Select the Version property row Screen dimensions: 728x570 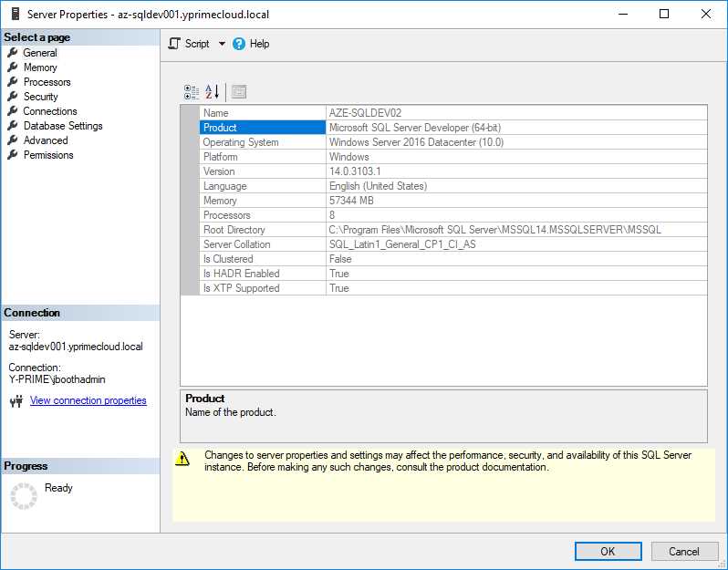tap(453, 171)
